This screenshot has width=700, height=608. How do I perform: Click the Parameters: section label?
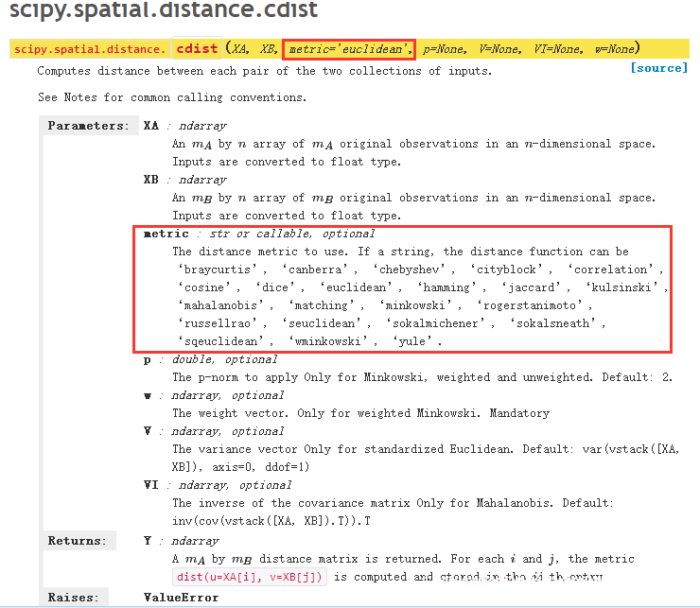(x=88, y=126)
